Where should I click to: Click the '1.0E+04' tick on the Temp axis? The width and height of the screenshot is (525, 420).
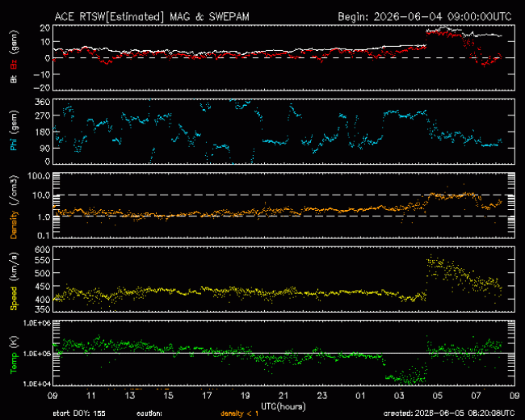pyautogui.click(x=37, y=384)
